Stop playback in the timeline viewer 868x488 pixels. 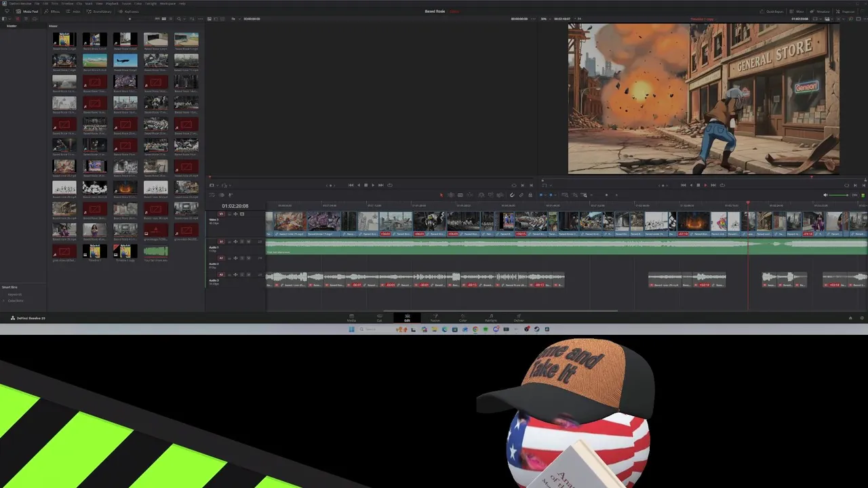698,185
